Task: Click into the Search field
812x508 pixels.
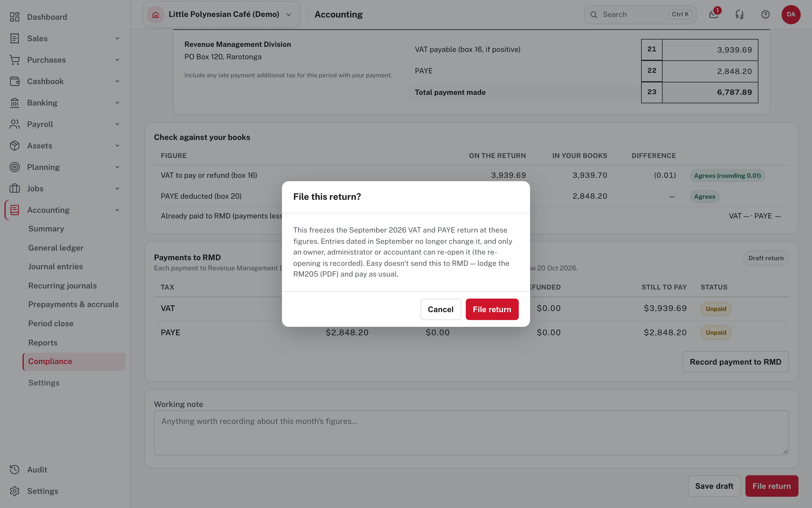Action: pyautogui.click(x=640, y=14)
